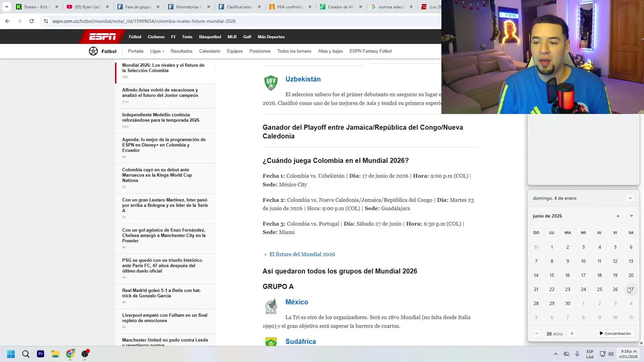Switch to the Clasificaciones browser tab
The height and width of the screenshot is (362, 644).
[238, 7]
